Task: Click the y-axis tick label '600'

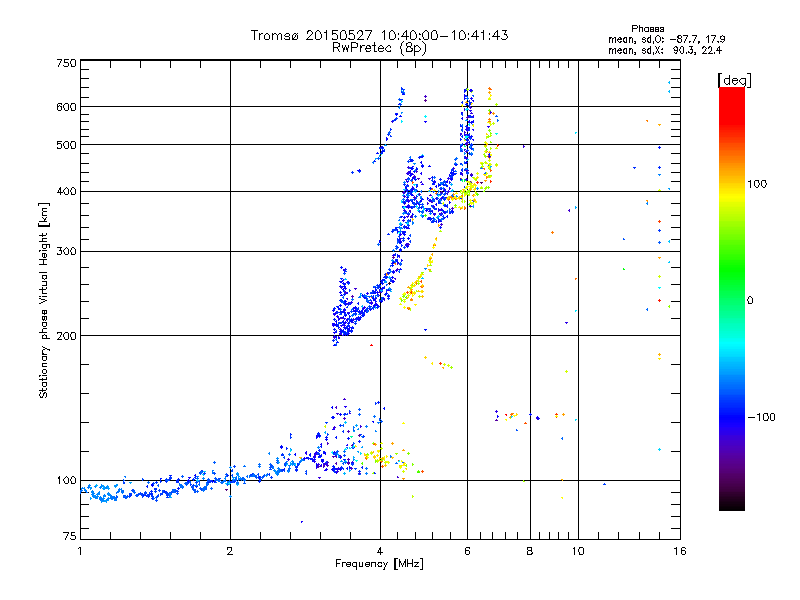Action: click(66, 107)
